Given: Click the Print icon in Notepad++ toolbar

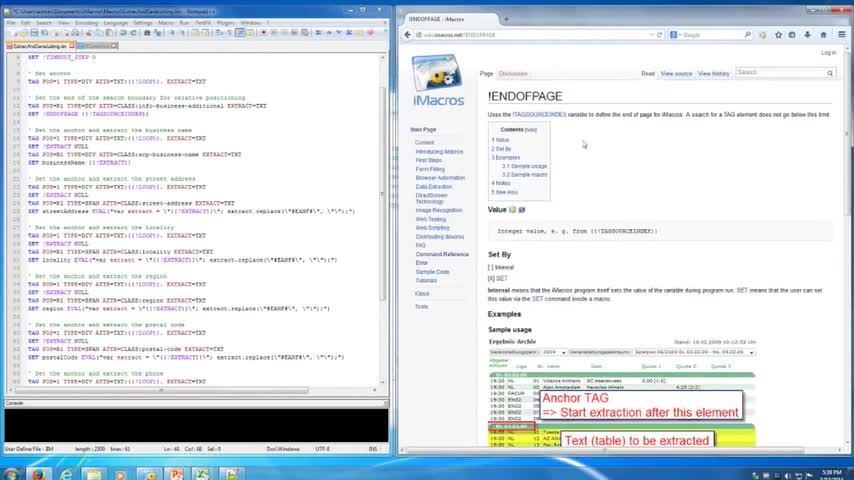Looking at the screenshot, I should coord(75,33).
